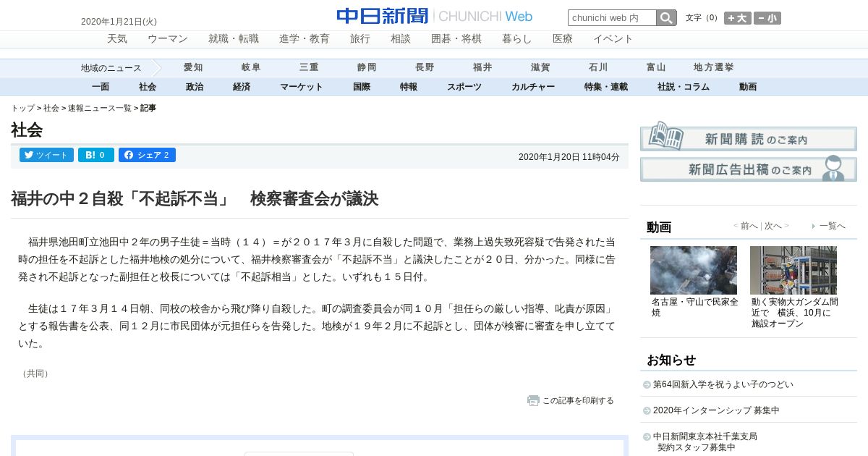Click この記事を印刷する link

pyautogui.click(x=578, y=400)
